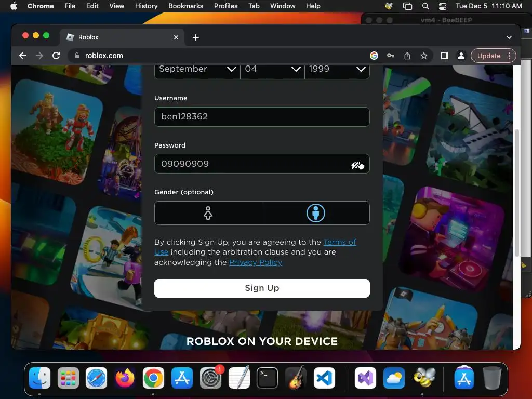Open the Chrome profile avatar
The height and width of the screenshot is (399, 532).
(x=461, y=56)
